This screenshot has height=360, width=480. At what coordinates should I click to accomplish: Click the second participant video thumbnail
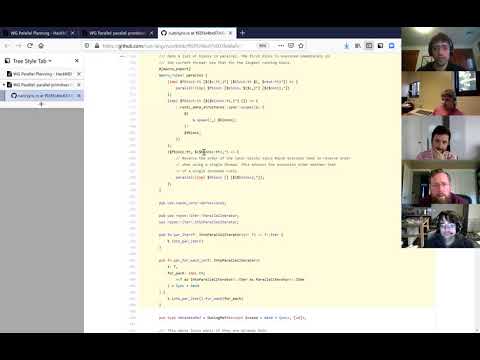tap(440, 93)
